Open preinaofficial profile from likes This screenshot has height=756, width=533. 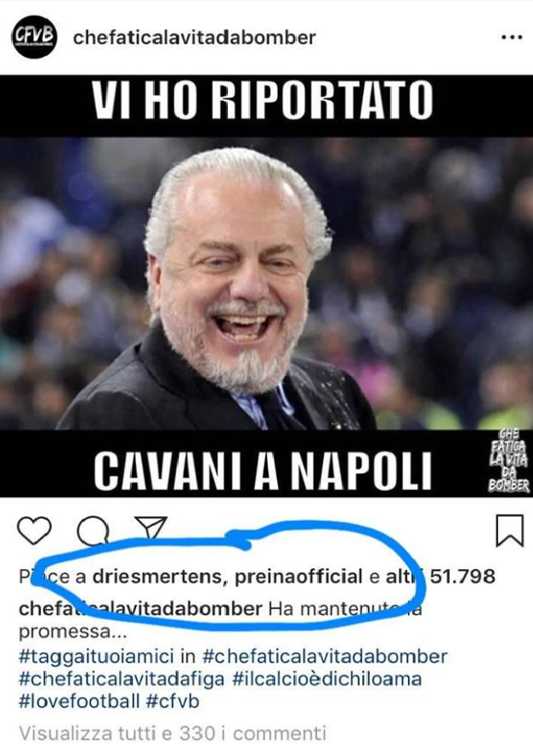point(298,576)
